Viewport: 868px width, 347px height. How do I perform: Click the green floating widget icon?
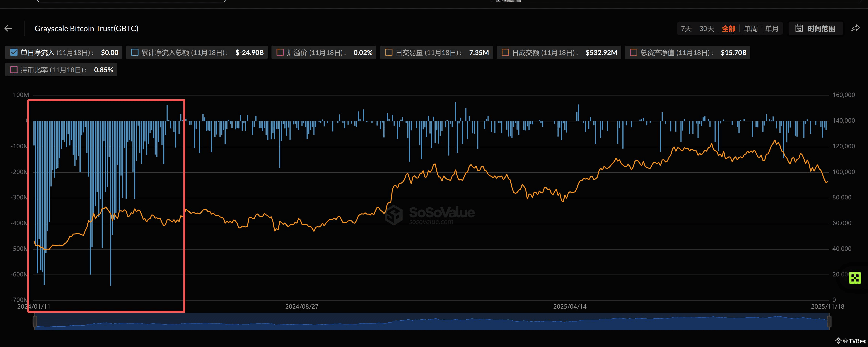[855, 278]
